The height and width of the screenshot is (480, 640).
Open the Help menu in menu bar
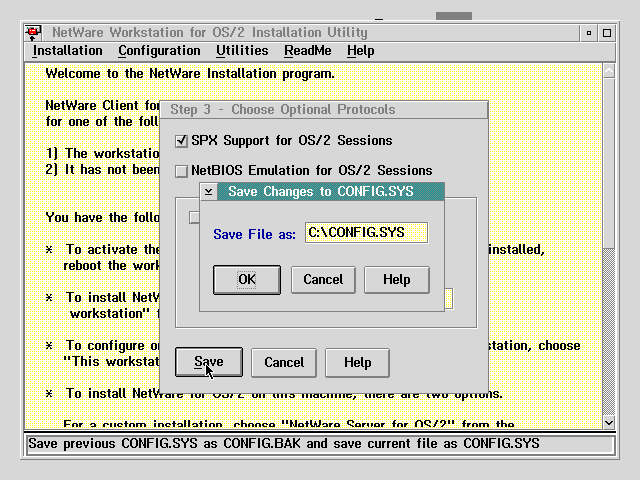(361, 51)
